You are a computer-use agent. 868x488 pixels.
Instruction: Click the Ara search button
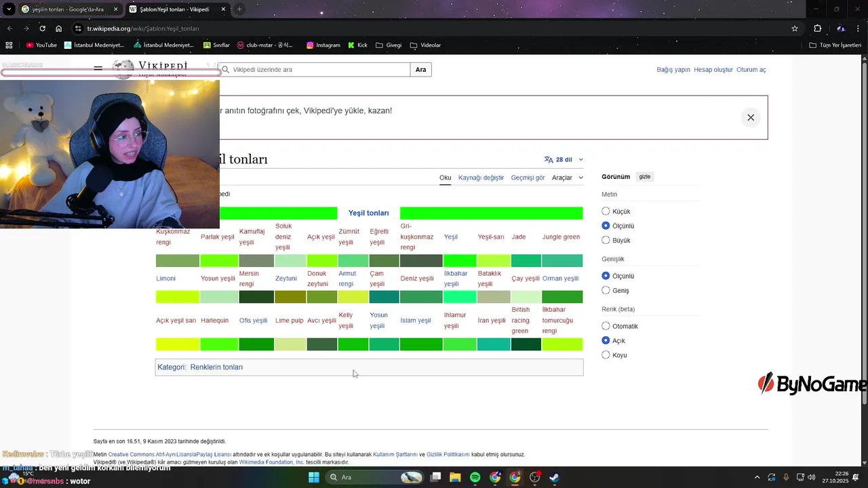421,70
